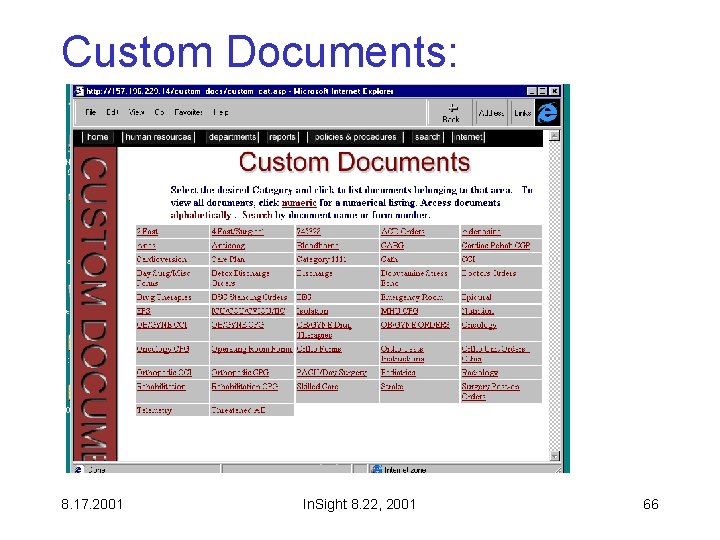The height and width of the screenshot is (540, 720).
Task: Open the View menu
Action: [136, 112]
